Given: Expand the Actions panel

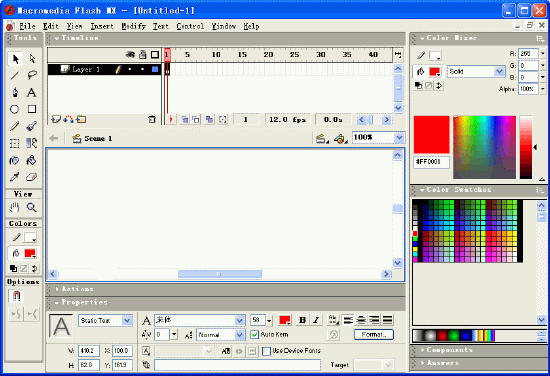Looking at the screenshot, I should [x=57, y=289].
